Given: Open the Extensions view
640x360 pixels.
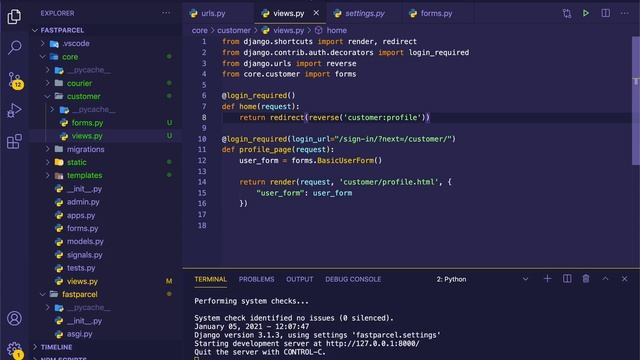Looking at the screenshot, I should (14, 141).
